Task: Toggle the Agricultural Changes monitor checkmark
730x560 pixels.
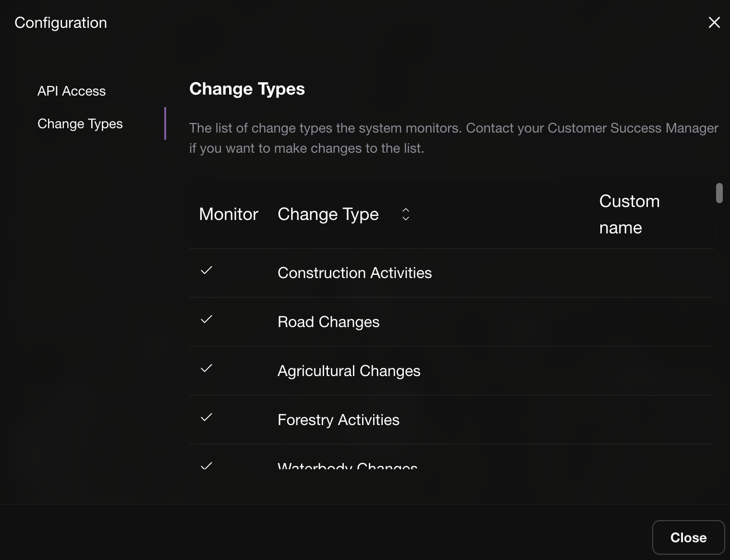Action: pos(207,369)
